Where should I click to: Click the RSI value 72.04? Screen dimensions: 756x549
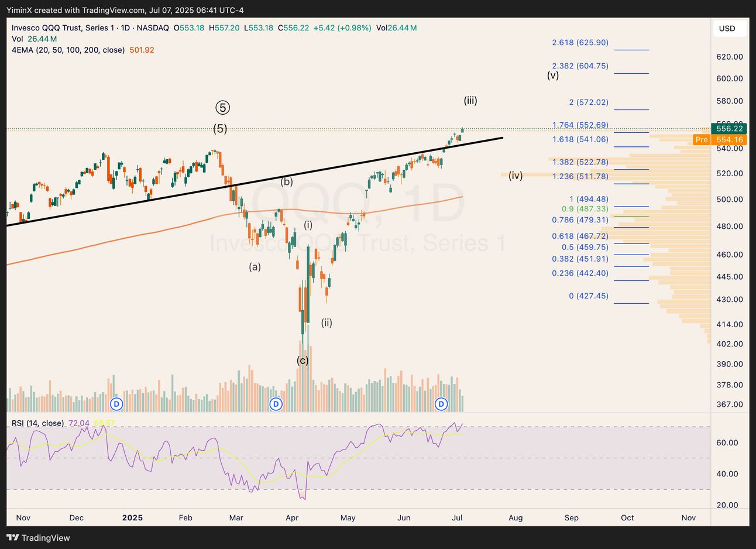(x=79, y=423)
